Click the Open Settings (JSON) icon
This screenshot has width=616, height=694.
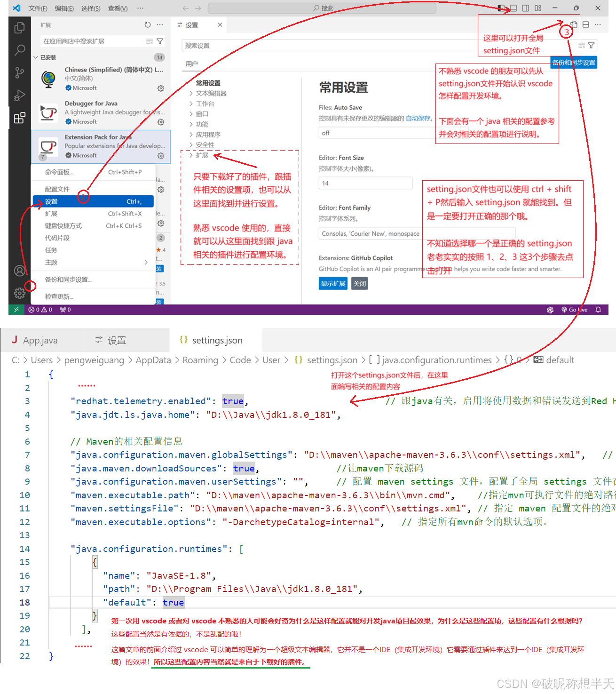tap(574, 24)
